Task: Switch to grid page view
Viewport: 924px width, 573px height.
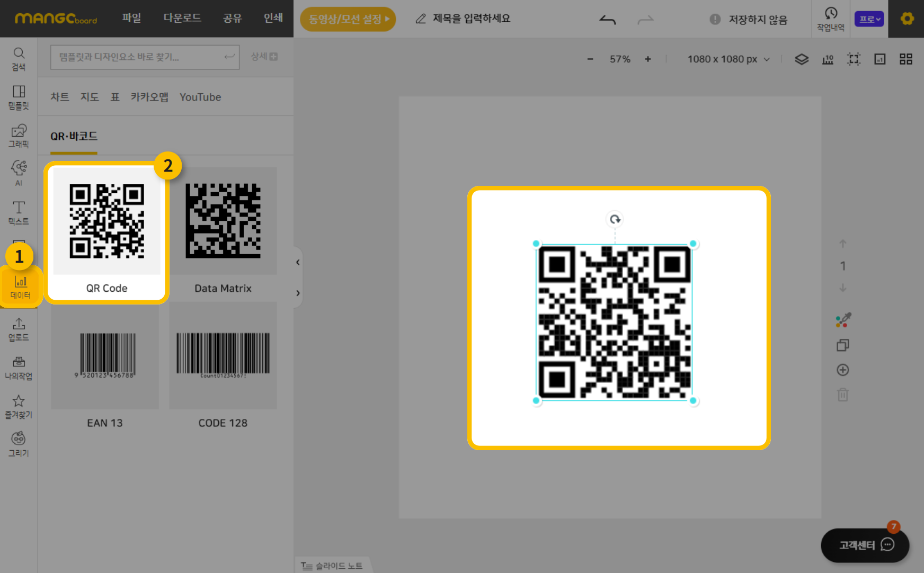Action: [x=906, y=59]
